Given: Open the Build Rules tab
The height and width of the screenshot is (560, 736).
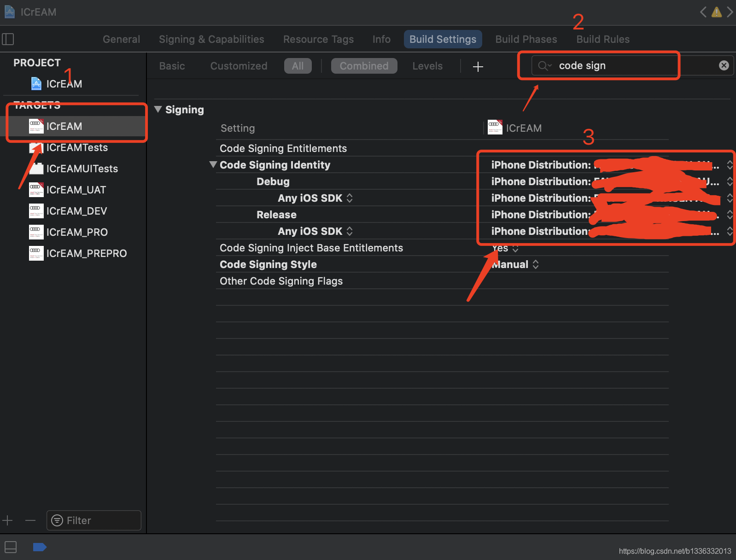Looking at the screenshot, I should 603,39.
